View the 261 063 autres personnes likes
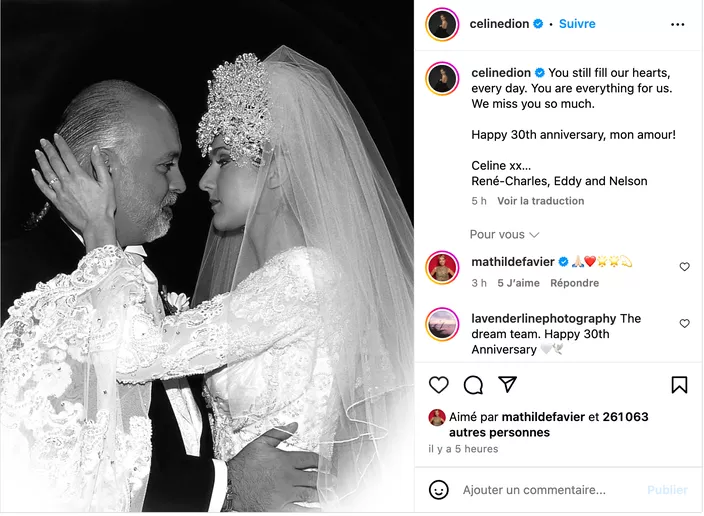Viewport: 704px width, 516px height. (x=549, y=424)
